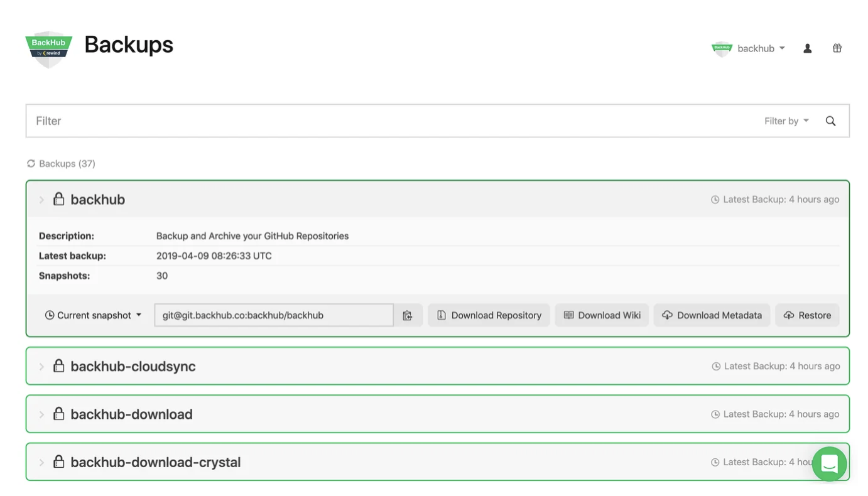
Task: Open the user account icon
Action: point(807,48)
